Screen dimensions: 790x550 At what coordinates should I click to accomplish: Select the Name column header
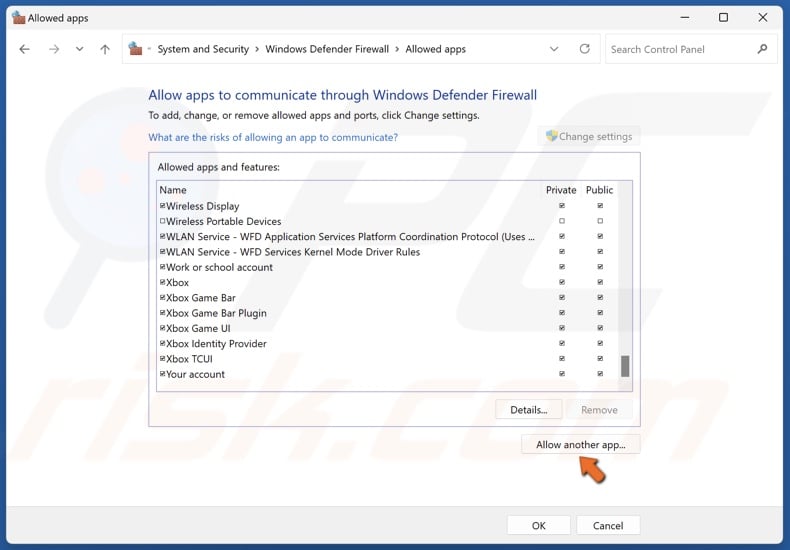click(x=173, y=190)
